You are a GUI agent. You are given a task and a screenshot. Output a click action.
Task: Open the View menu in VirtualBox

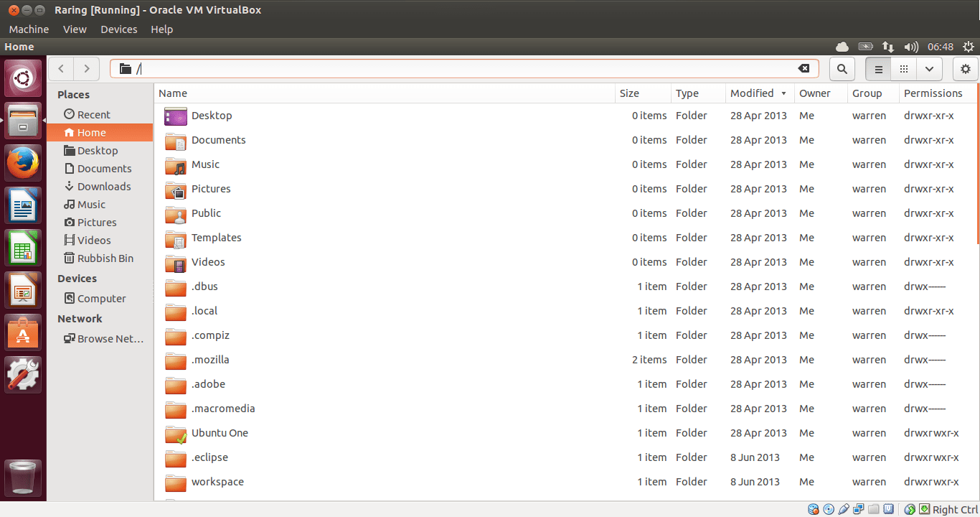click(75, 29)
